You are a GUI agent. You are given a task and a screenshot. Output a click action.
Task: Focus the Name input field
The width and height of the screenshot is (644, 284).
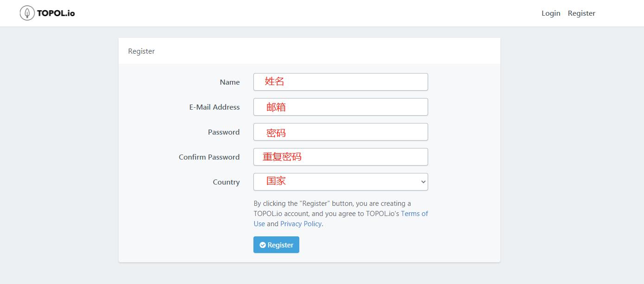(341, 82)
